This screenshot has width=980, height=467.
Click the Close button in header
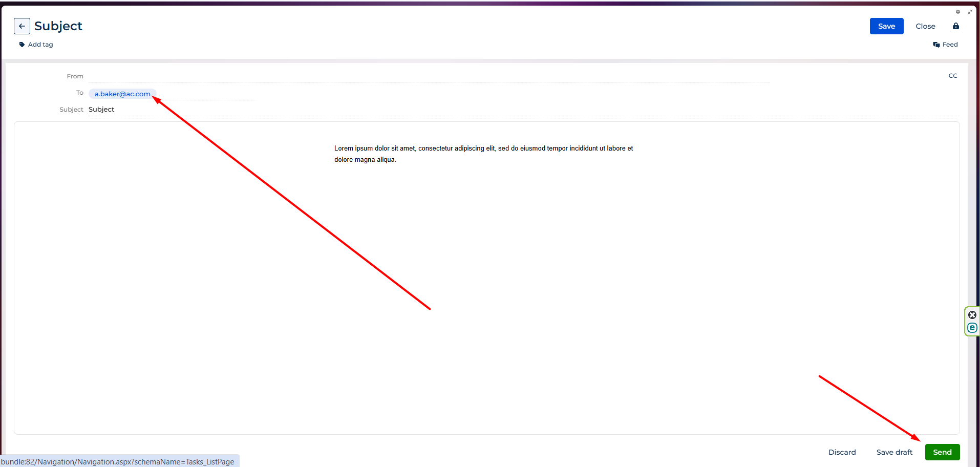point(925,26)
